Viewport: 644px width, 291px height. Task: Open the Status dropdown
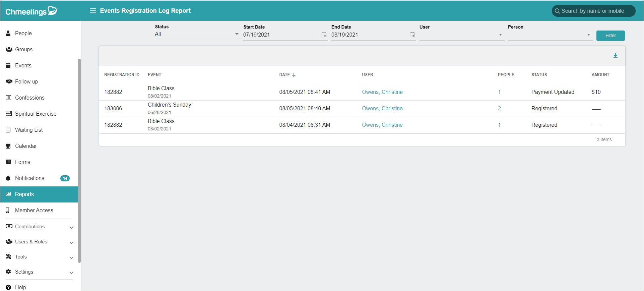pos(197,34)
